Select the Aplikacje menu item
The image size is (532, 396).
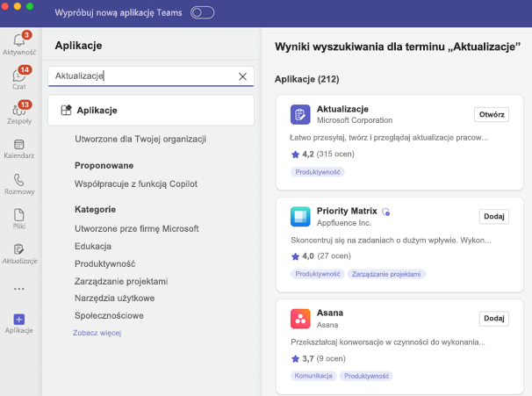151,111
